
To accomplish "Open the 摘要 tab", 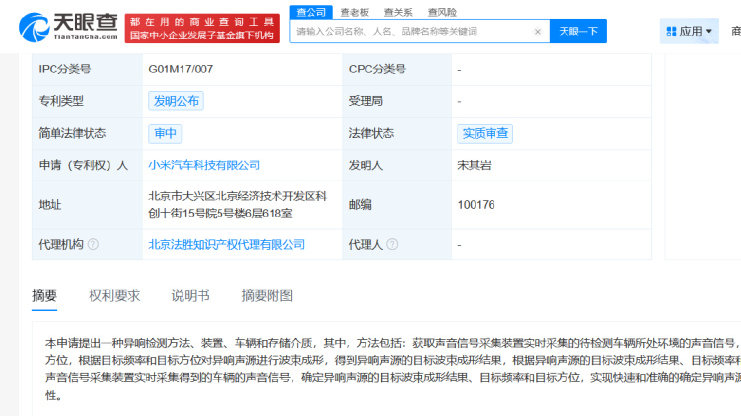I will pyautogui.click(x=44, y=296).
